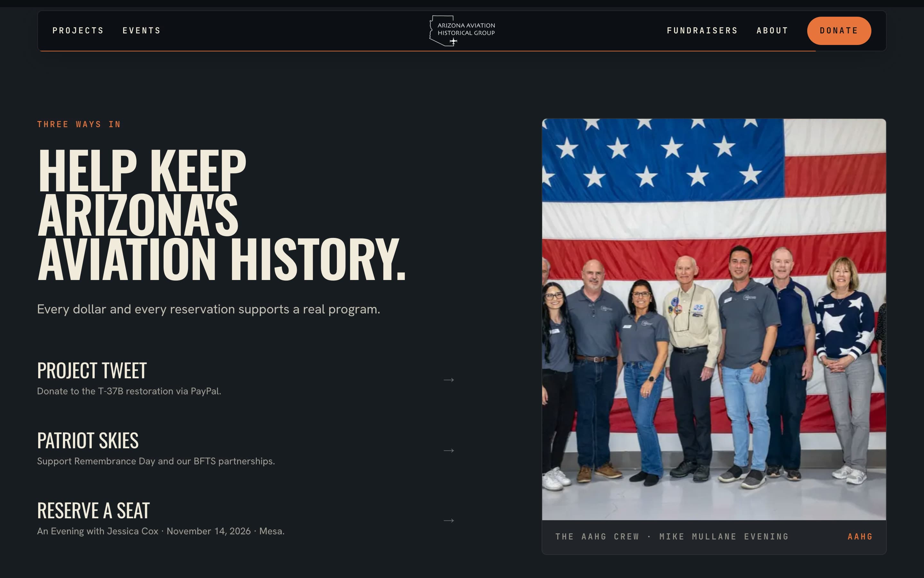Click the arrow next to Reserve a Seat
Viewport: 924px width, 578px height.
click(449, 520)
